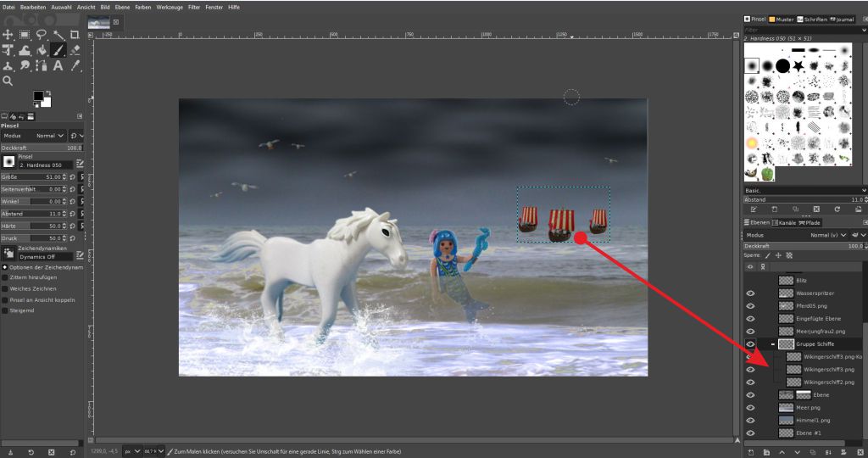This screenshot has width=868, height=458.
Task: Select the Bucket Fill tool
Action: [x=42, y=50]
